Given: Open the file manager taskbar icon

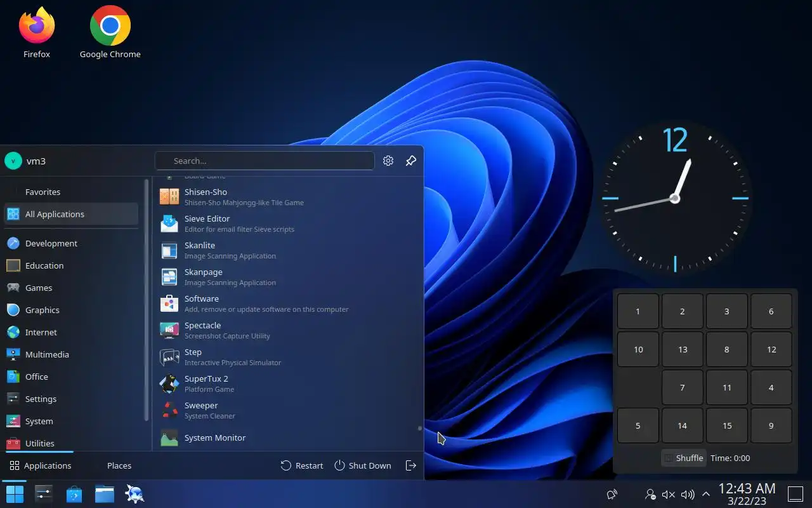Looking at the screenshot, I should click(105, 493).
